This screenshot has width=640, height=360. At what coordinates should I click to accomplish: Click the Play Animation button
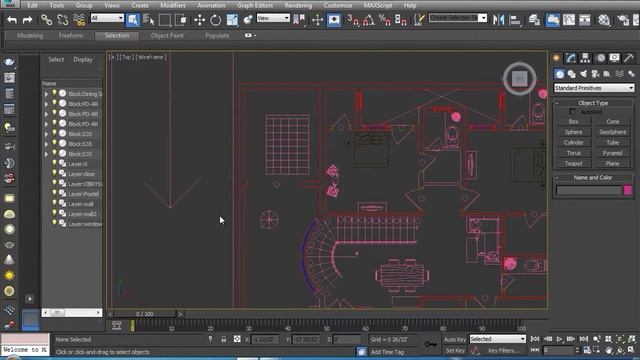pyautogui.click(x=559, y=339)
